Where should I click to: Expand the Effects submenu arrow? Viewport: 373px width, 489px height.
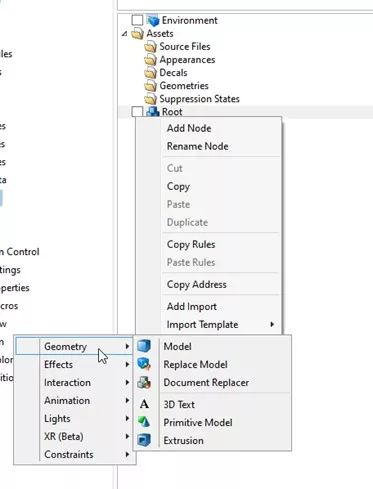click(127, 364)
